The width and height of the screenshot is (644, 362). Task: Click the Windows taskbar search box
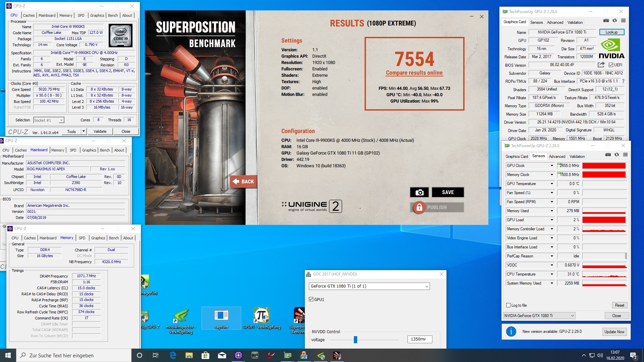coord(74,355)
